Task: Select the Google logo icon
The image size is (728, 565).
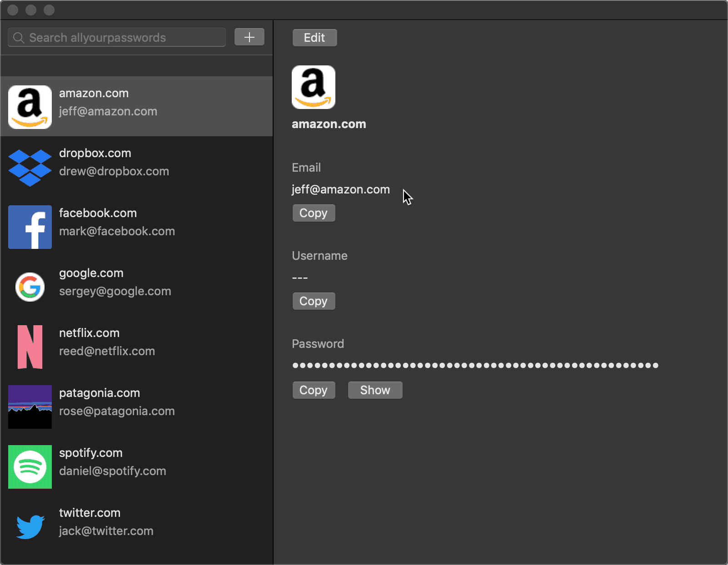Action: 30,287
